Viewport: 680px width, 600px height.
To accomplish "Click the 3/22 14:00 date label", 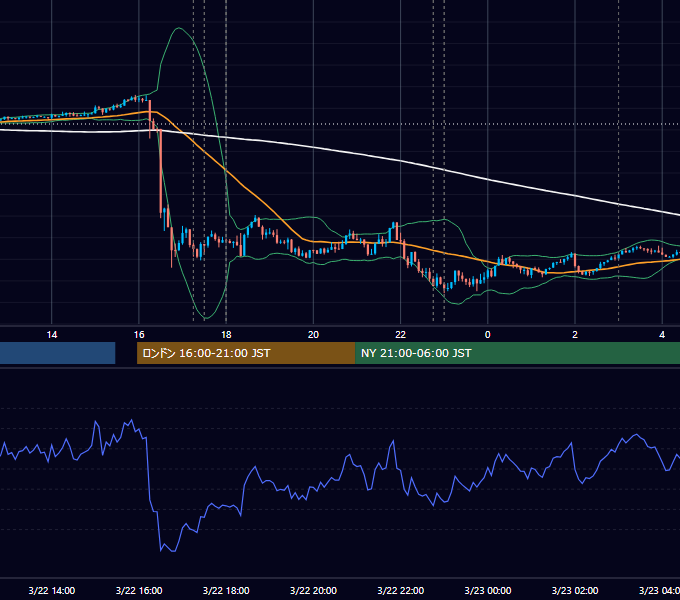I will [52, 590].
